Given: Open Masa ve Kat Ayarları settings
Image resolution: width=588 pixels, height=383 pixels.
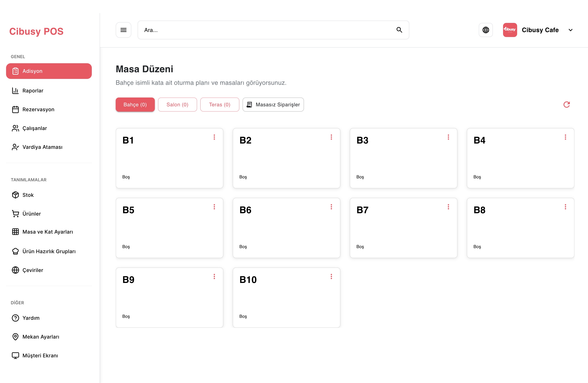Looking at the screenshot, I should (47, 232).
